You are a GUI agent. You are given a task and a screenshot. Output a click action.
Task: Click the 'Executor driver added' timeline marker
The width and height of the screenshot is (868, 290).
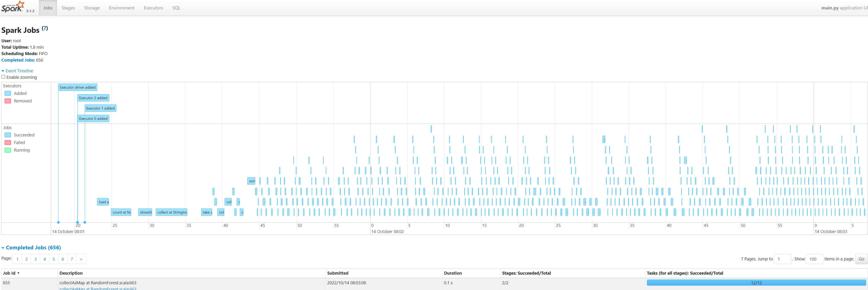(78, 87)
